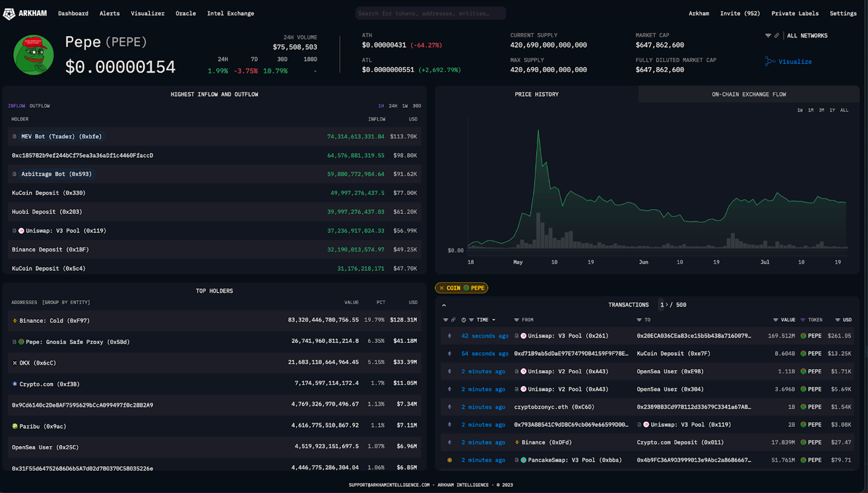Screen dimensions: 868x493
Task: Click Paribu logo in top holders
Action: 15,427
